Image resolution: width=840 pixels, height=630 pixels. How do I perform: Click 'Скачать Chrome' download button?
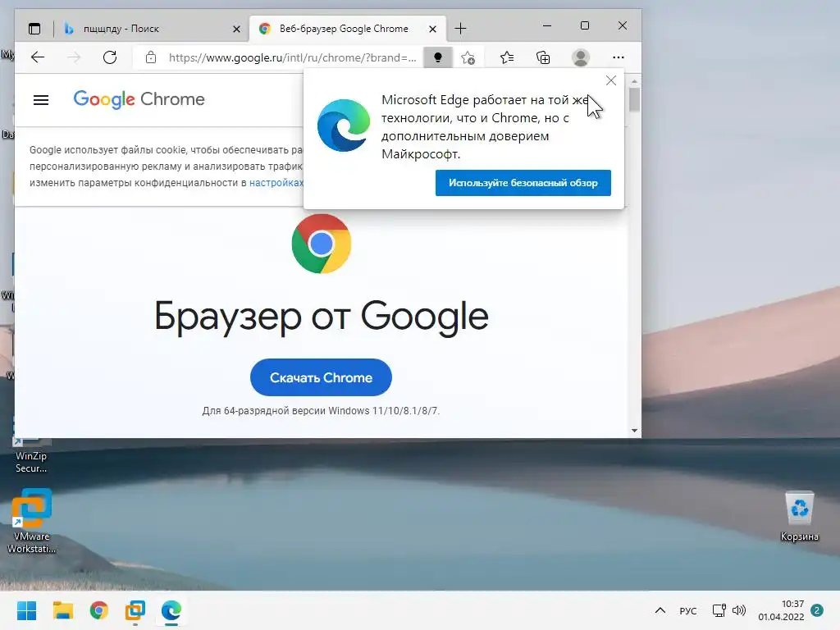click(321, 377)
